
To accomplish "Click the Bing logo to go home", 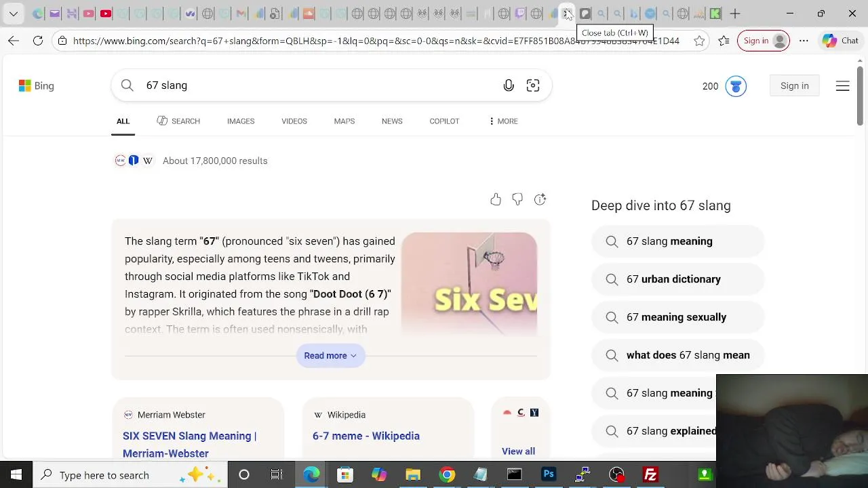I will tap(37, 86).
